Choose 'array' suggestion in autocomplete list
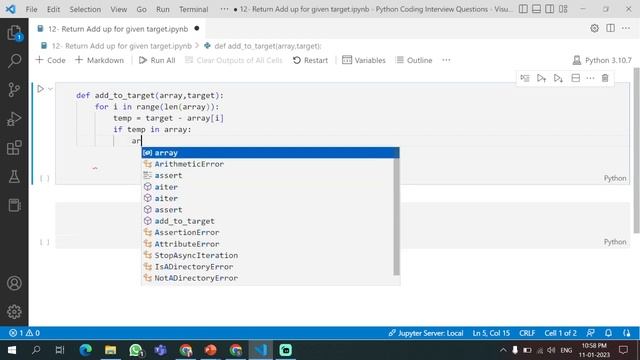 pyautogui.click(x=270, y=153)
